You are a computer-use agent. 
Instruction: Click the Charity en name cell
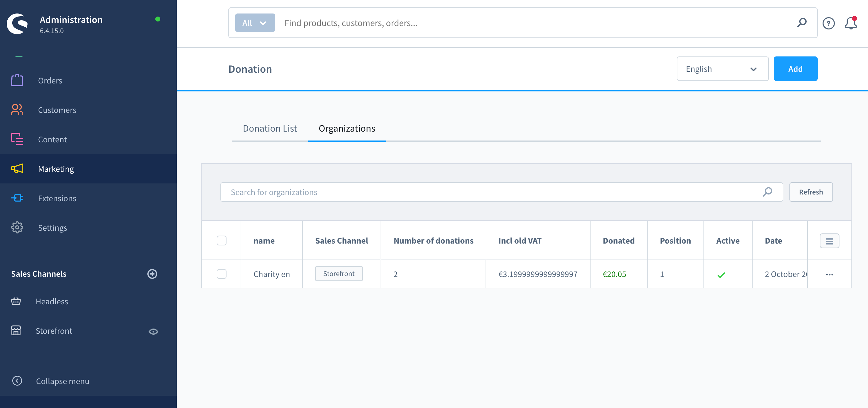[272, 274]
